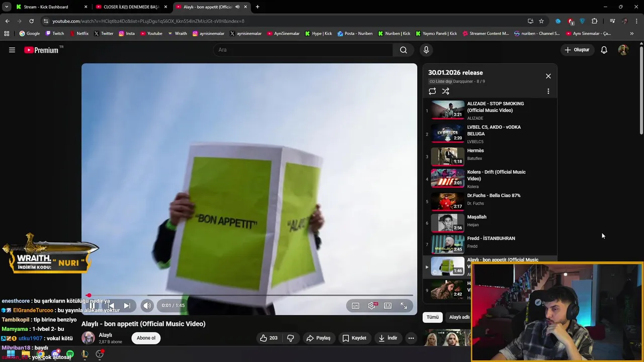Subscribe with Abone ol button

[146, 338]
